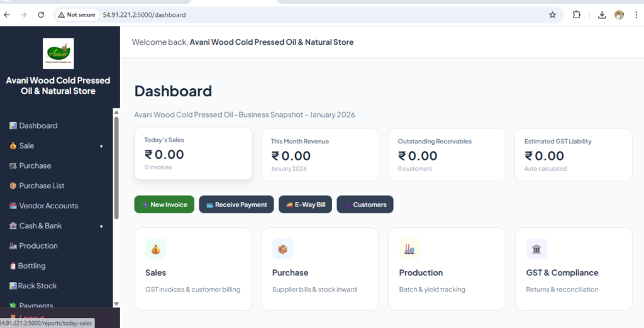This screenshot has height=328, width=644.
Task: Open the browser extensions puzzle icon
Action: [577, 15]
